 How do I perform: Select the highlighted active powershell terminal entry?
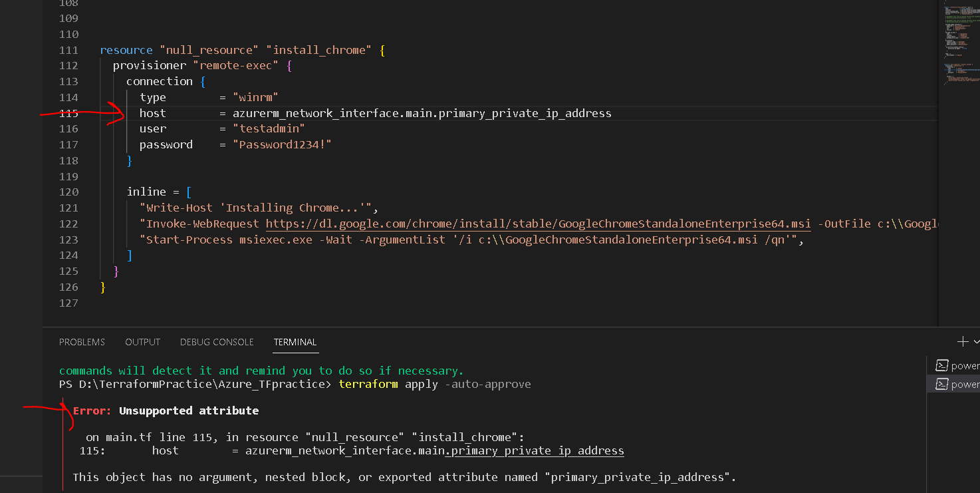click(953, 384)
